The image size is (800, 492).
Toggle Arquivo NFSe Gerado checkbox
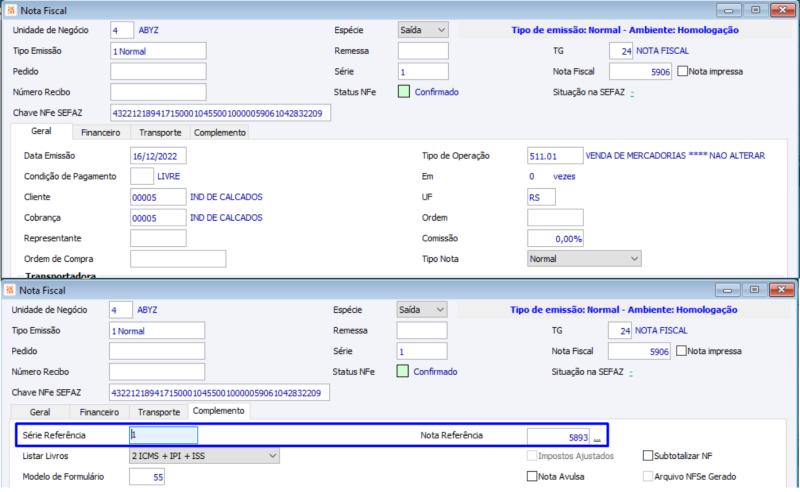pyautogui.click(x=648, y=476)
